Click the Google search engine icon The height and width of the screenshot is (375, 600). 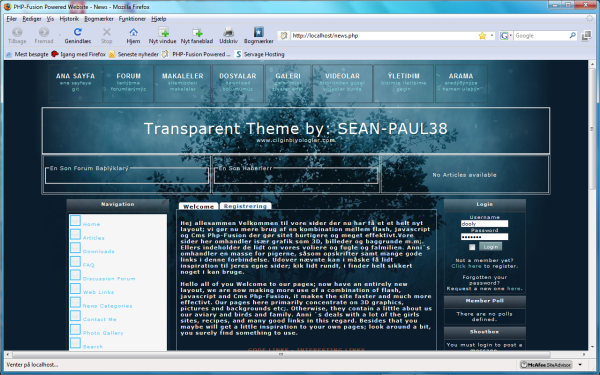click(504, 36)
